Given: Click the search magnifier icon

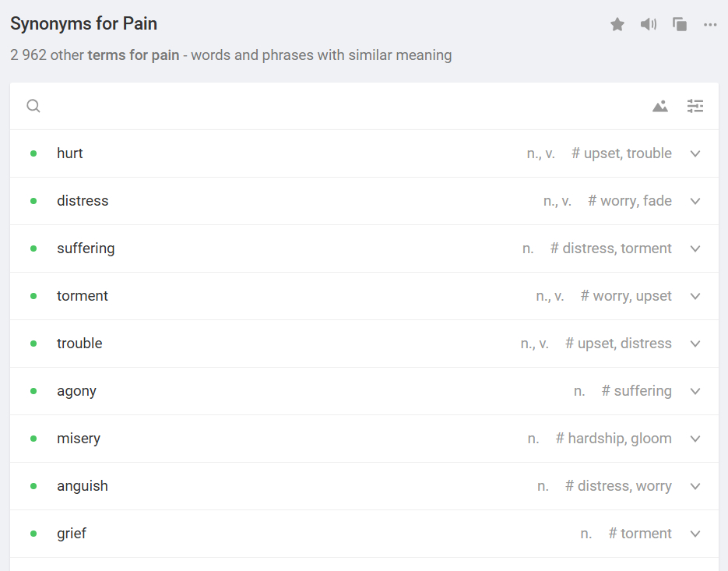Looking at the screenshot, I should (33, 107).
